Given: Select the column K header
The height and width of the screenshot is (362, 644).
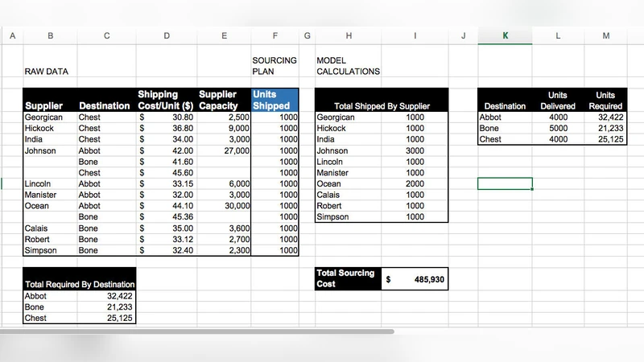Looking at the screenshot, I should [x=505, y=35].
